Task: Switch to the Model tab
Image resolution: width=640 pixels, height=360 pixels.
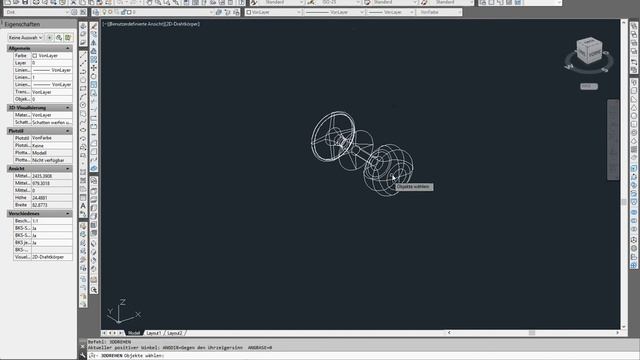Action: click(x=133, y=333)
